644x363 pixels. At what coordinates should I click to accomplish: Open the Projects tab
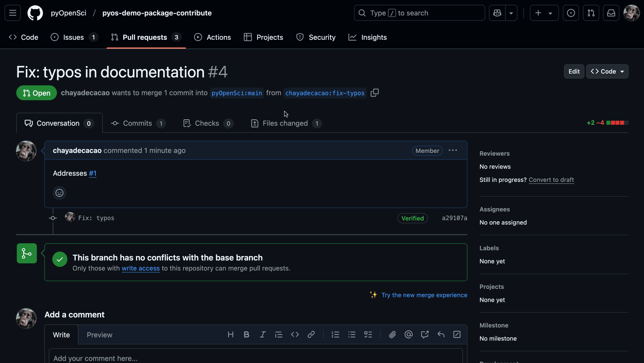click(264, 37)
